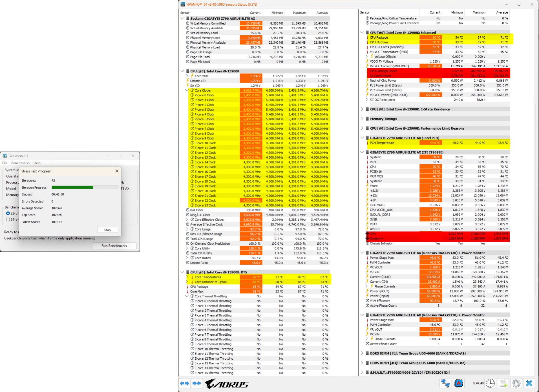This screenshot has height=392, width=539.
Task: Expand the Voltage Offsets row
Action: (367, 57)
